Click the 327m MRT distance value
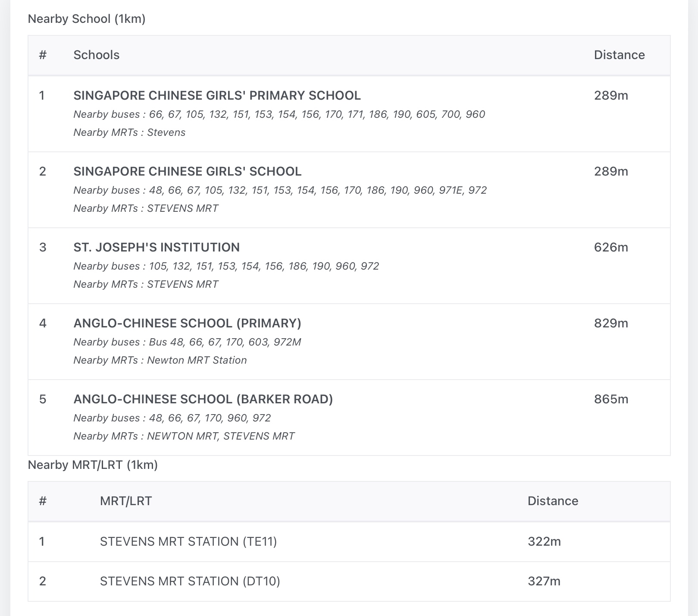 [x=544, y=581]
